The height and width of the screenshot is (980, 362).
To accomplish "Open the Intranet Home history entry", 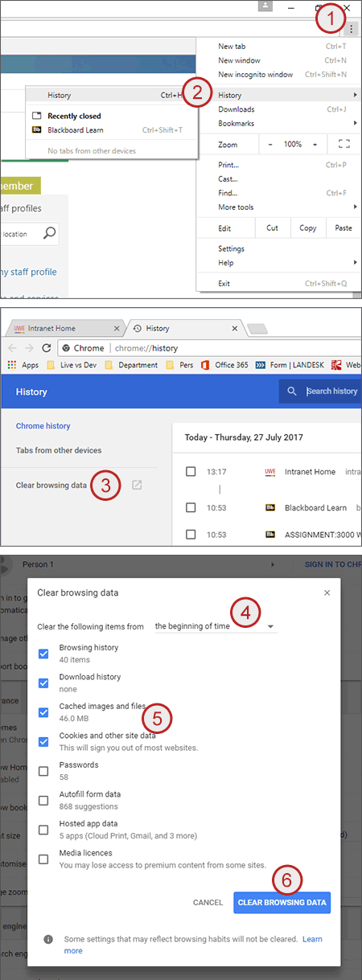I will 311,472.
